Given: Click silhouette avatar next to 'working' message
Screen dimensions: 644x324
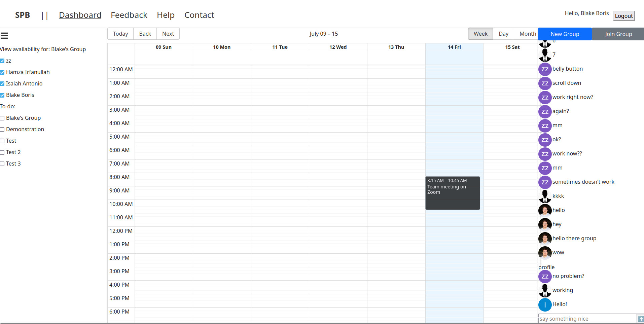Looking at the screenshot, I should coord(545,291).
